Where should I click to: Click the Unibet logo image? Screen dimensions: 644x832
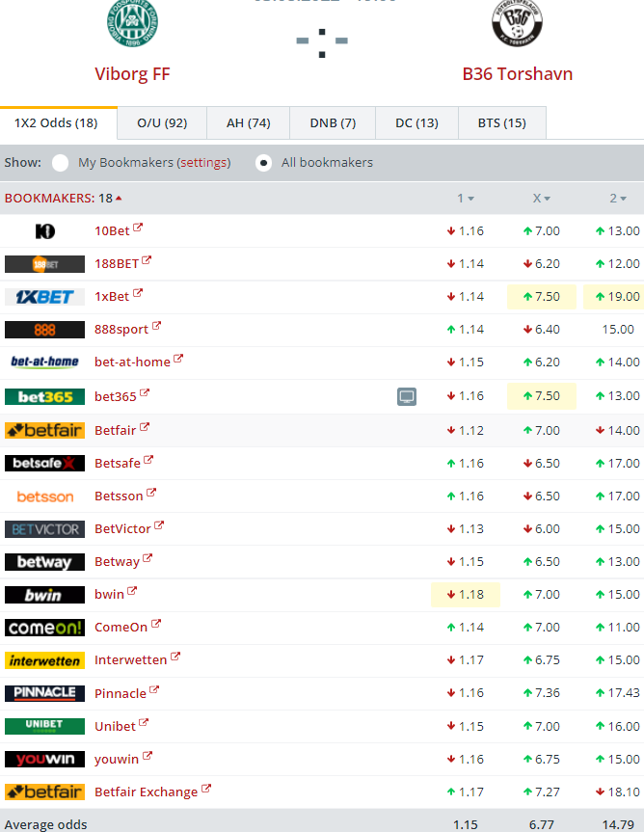44,726
